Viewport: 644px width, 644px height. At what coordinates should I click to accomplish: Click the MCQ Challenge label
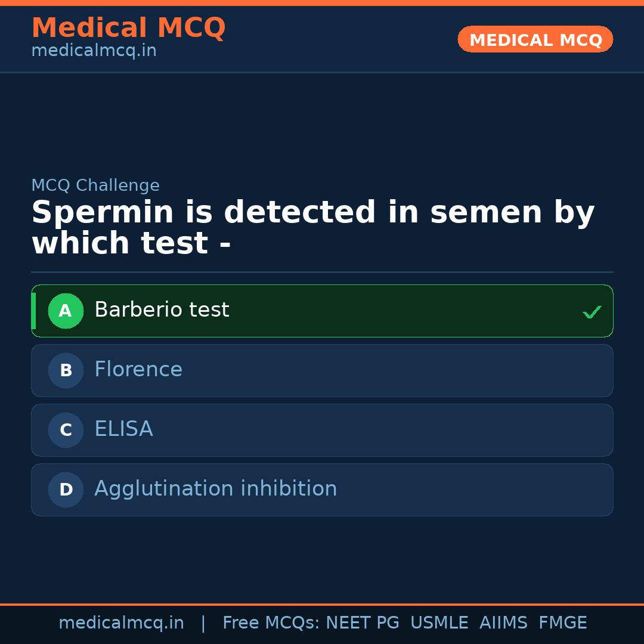click(x=95, y=185)
